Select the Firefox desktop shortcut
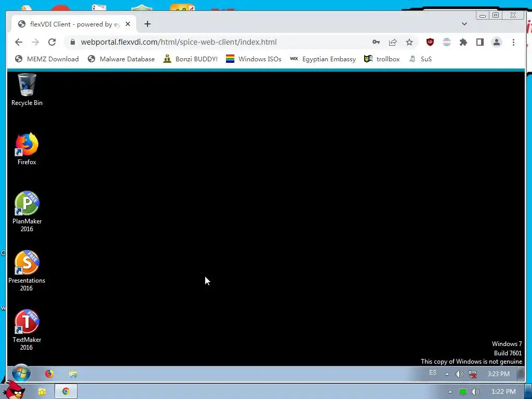The width and height of the screenshot is (532, 399). pyautogui.click(x=27, y=149)
